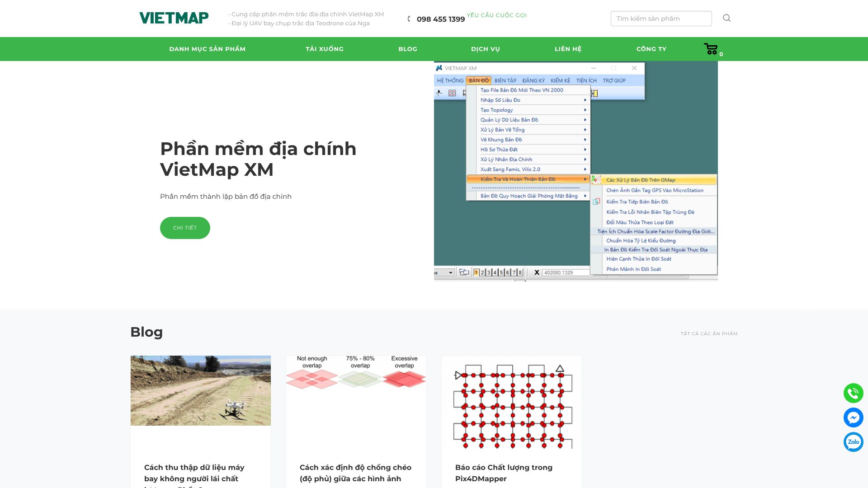Open article Cách xác định độ chồng chéo
Image resolution: width=868 pixels, height=488 pixels.
[356, 473]
